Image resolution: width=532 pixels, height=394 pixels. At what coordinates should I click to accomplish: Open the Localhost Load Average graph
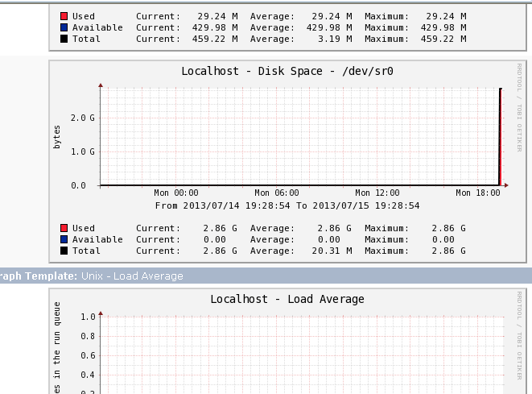(287, 342)
